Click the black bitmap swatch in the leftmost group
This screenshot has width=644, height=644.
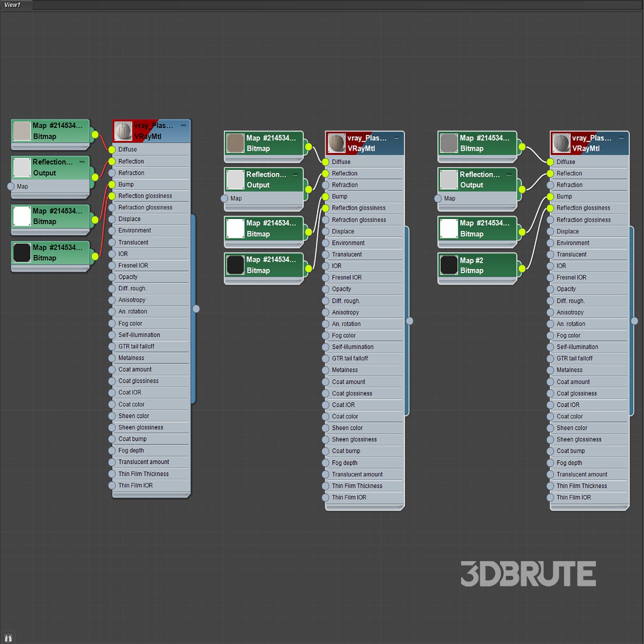click(21, 252)
